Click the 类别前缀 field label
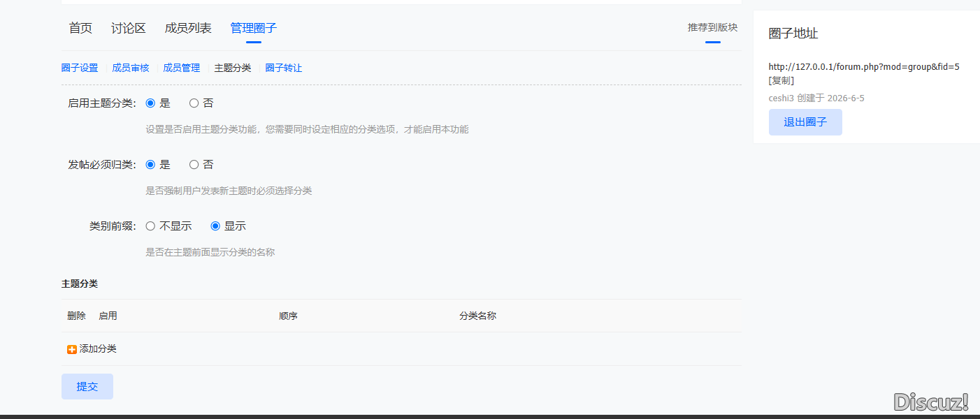Viewport: 980px width, 419px height. pyautogui.click(x=113, y=226)
